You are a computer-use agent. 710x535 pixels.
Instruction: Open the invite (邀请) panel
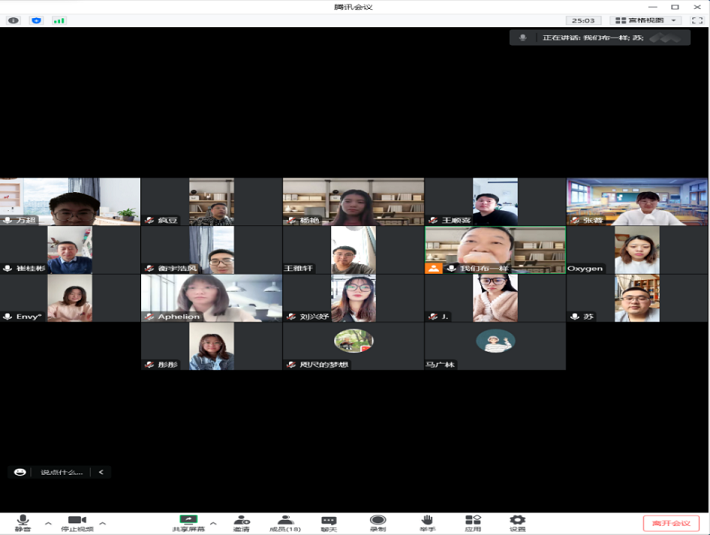[241, 522]
